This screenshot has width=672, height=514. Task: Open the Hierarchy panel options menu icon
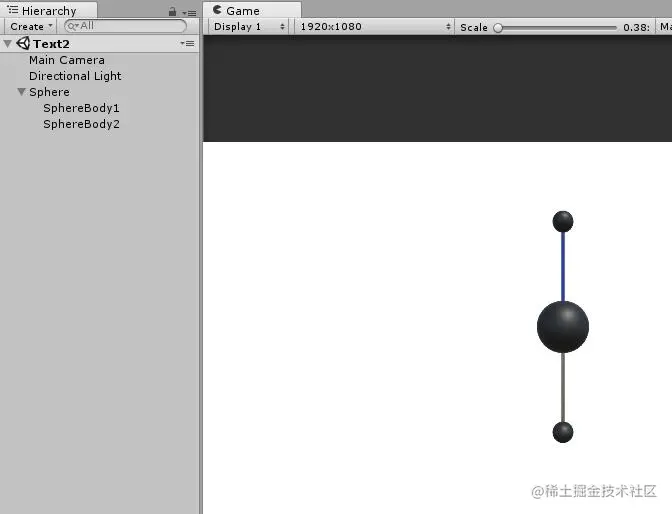[x=189, y=13]
